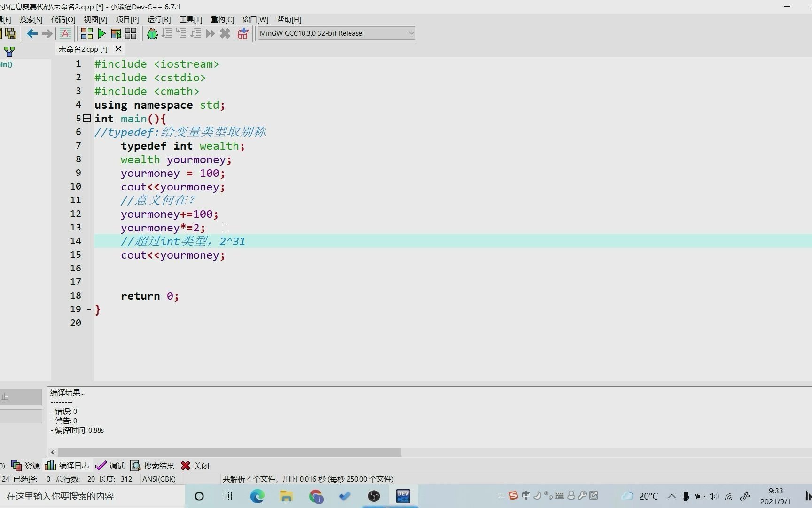812x508 pixels.
Task: Click the compile log horizontal scrollbar
Action: click(230, 452)
